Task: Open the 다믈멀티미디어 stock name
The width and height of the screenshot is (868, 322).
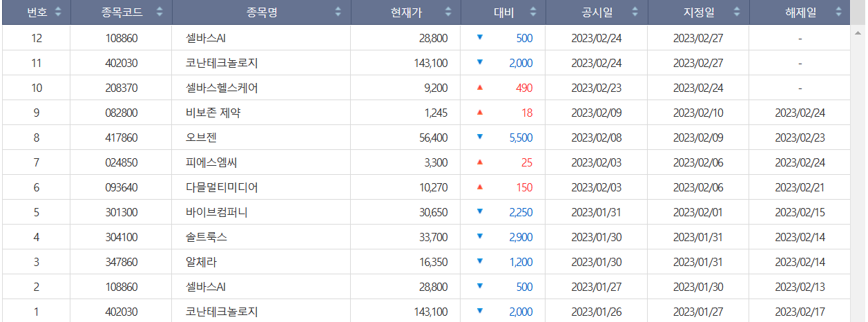Action: pos(222,187)
